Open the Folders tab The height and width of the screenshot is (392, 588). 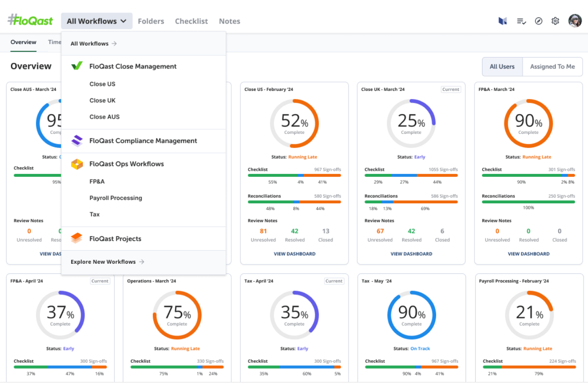[151, 21]
